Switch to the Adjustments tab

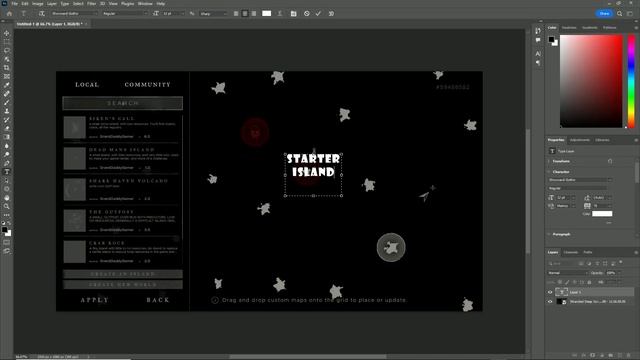pyautogui.click(x=580, y=140)
